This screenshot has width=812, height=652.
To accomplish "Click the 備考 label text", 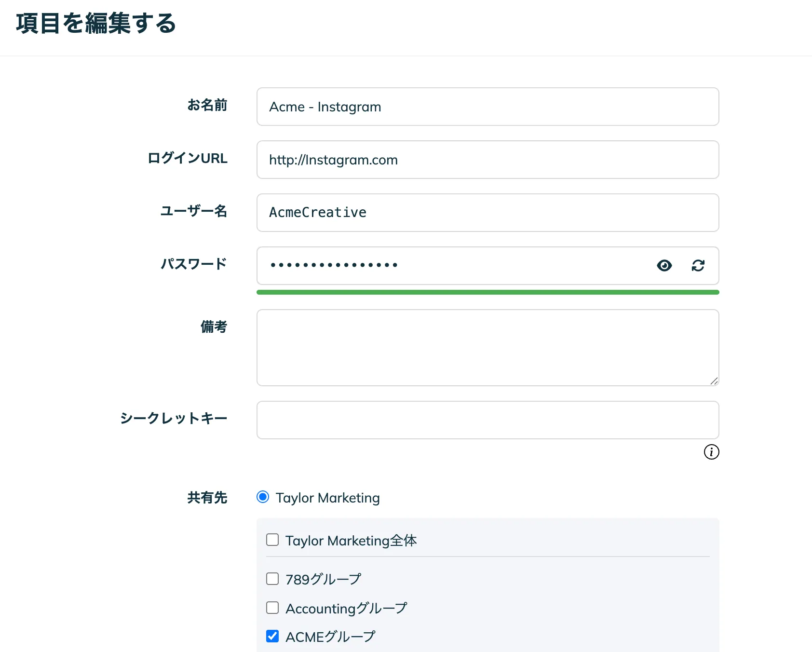I will 214,327.
